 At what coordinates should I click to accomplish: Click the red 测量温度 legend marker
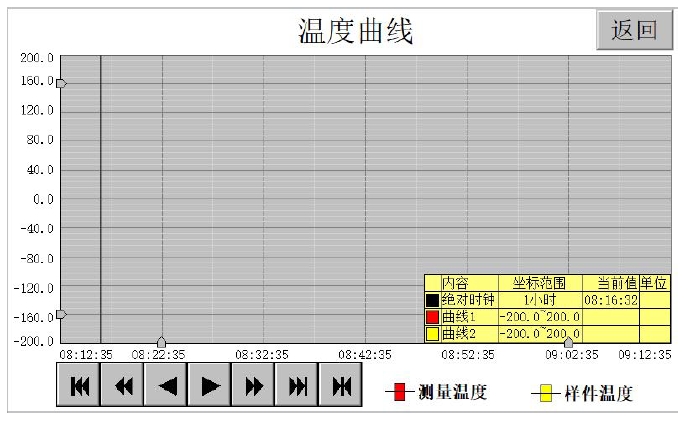coord(399,392)
